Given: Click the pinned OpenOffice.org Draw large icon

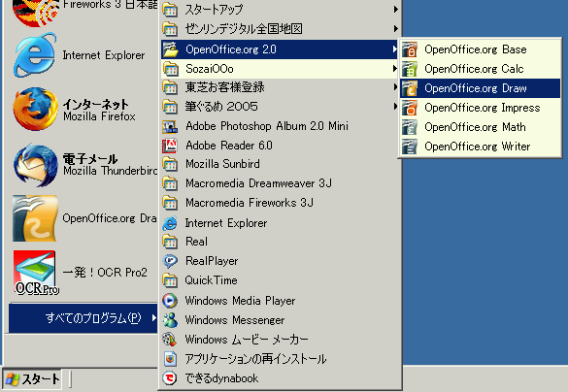Looking at the screenshot, I should [x=35, y=218].
